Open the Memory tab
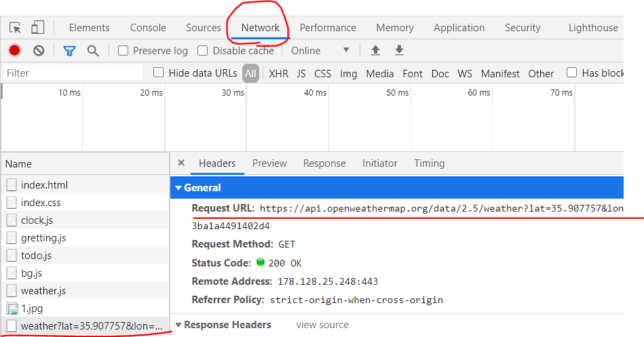Screen dimensions: 644x337 [x=395, y=28]
